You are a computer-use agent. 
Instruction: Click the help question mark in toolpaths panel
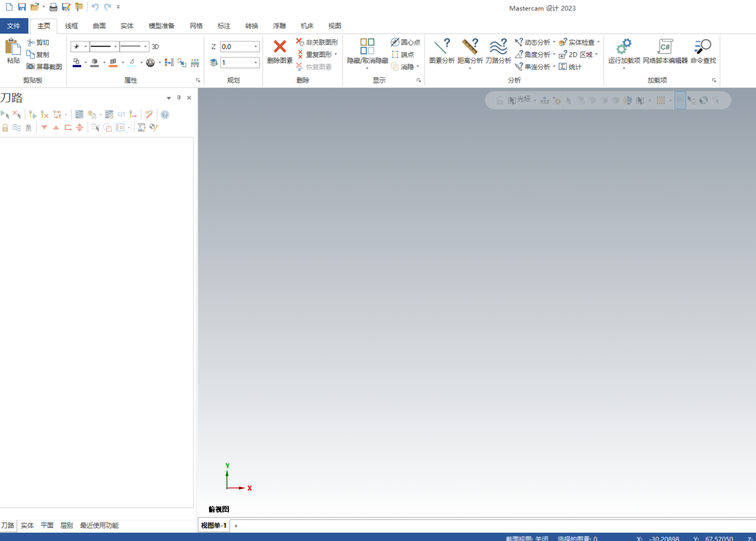(x=165, y=115)
